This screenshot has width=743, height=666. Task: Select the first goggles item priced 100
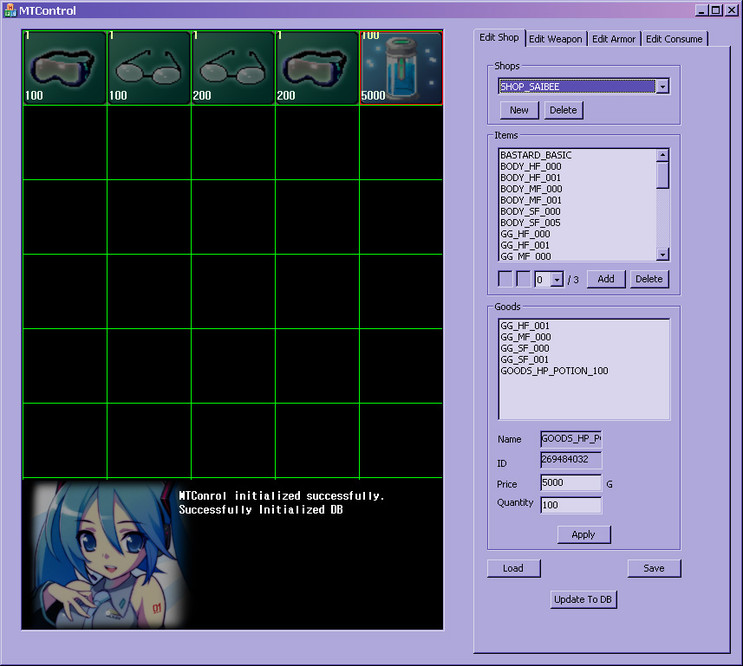(64, 68)
